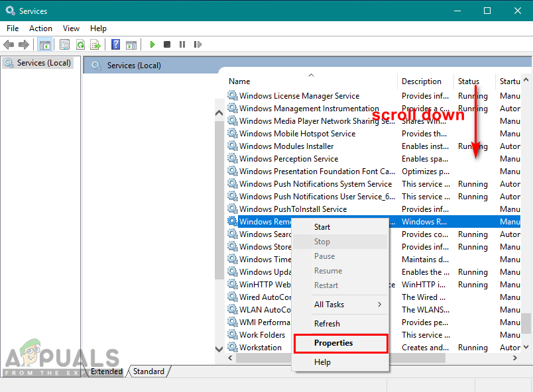Click the Refresh toolbar icon
533x392 pixels.
click(81, 44)
